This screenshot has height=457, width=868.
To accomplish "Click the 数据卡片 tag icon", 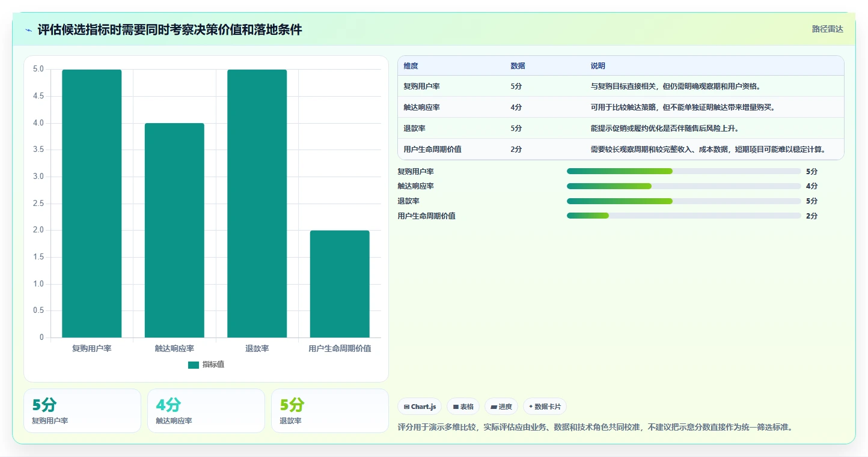I will pyautogui.click(x=531, y=407).
